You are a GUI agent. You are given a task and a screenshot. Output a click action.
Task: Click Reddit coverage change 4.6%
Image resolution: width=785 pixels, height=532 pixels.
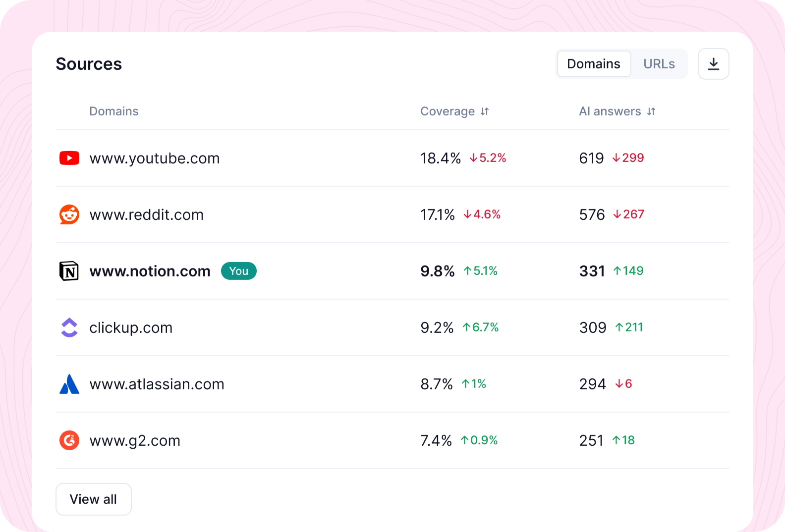pos(482,214)
